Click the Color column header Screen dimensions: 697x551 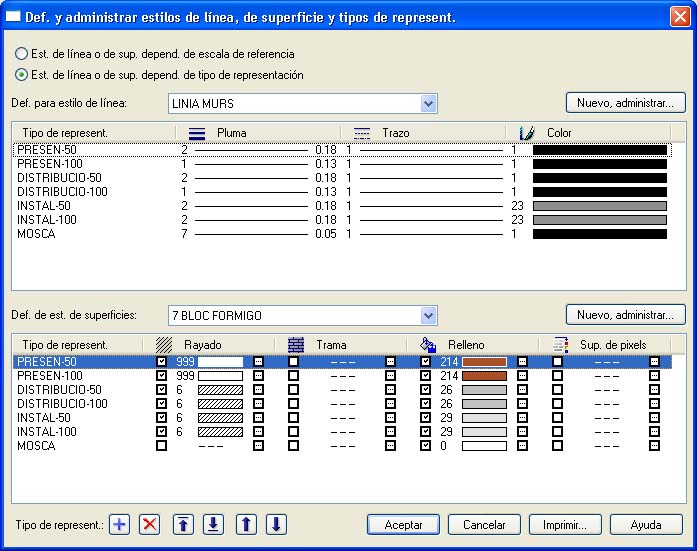coord(589,133)
